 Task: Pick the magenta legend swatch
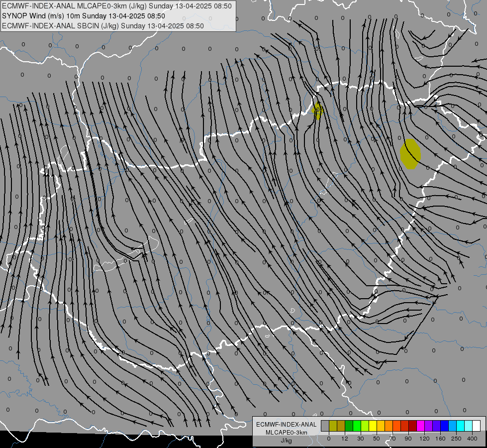tap(420, 426)
